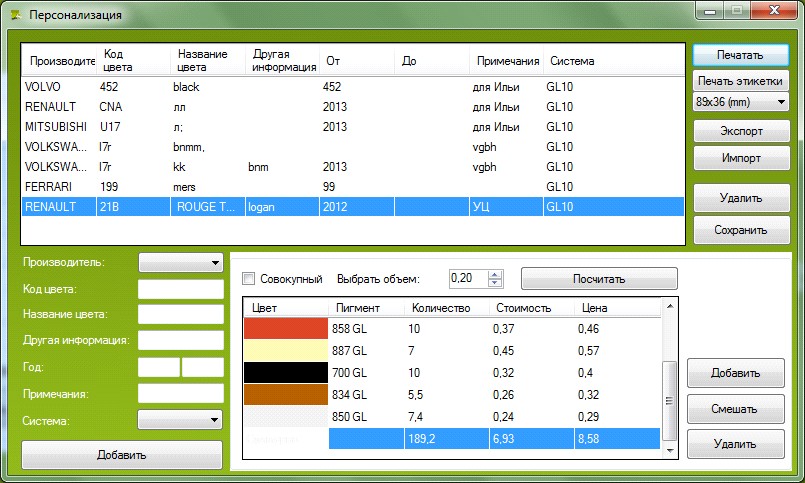Select the orange 834 GL color swatch
This screenshot has width=805, height=483.
pyautogui.click(x=285, y=395)
